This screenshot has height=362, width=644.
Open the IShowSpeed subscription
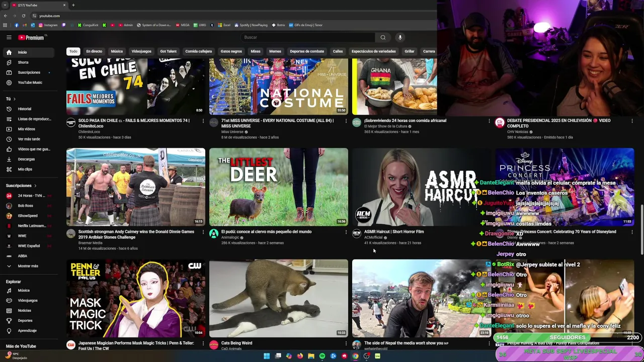28,216
